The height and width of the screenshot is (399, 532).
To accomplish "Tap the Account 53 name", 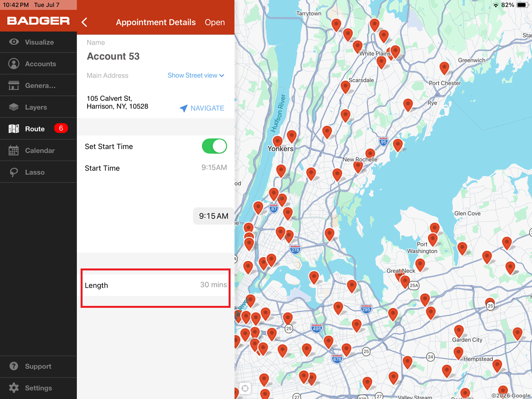I will coord(113,56).
